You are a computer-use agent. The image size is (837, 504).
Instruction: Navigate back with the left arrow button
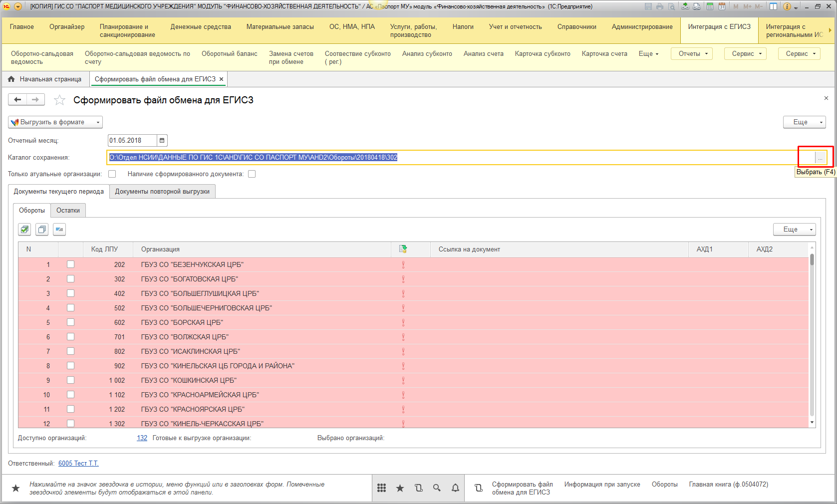tap(17, 100)
